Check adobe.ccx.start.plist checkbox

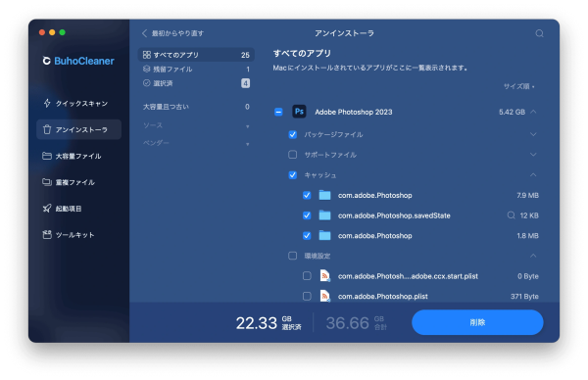point(307,276)
